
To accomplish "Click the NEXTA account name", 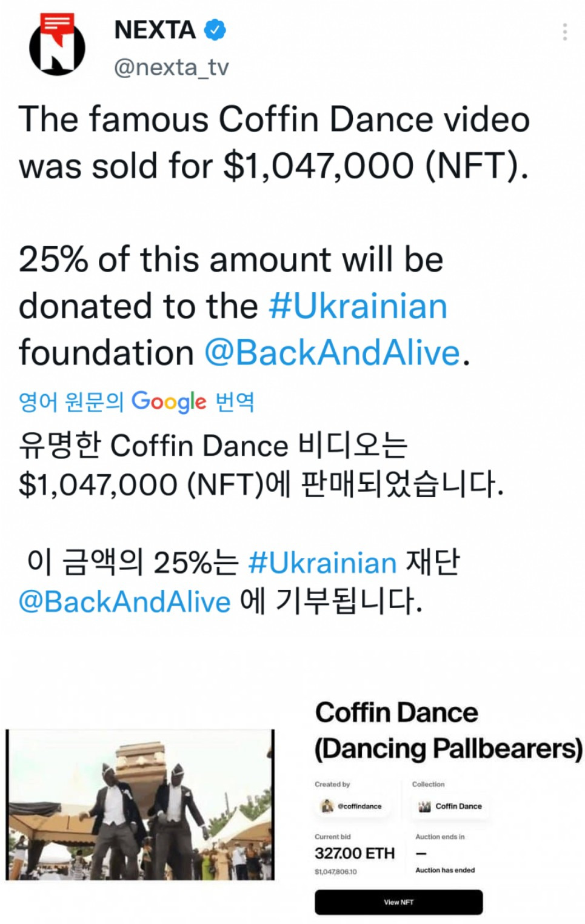I will pyautogui.click(x=155, y=30).
